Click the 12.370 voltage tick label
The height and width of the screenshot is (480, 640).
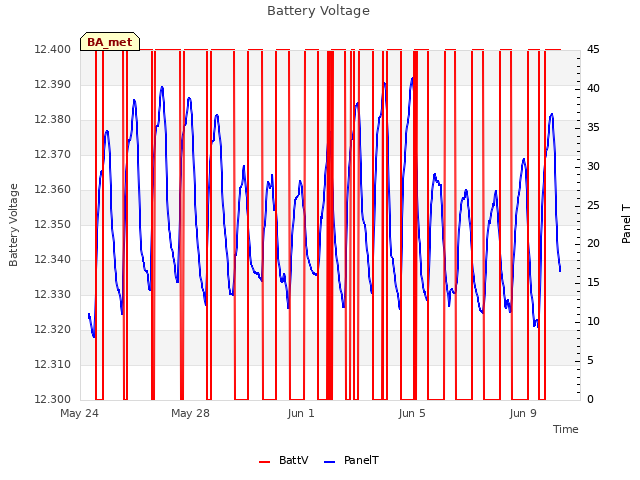[x=53, y=155]
